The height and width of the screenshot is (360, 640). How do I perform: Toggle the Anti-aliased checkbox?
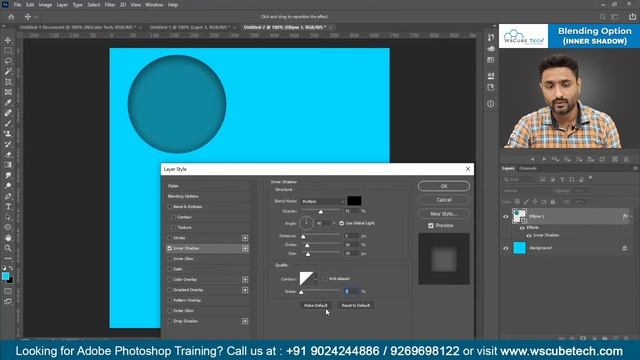click(325, 279)
